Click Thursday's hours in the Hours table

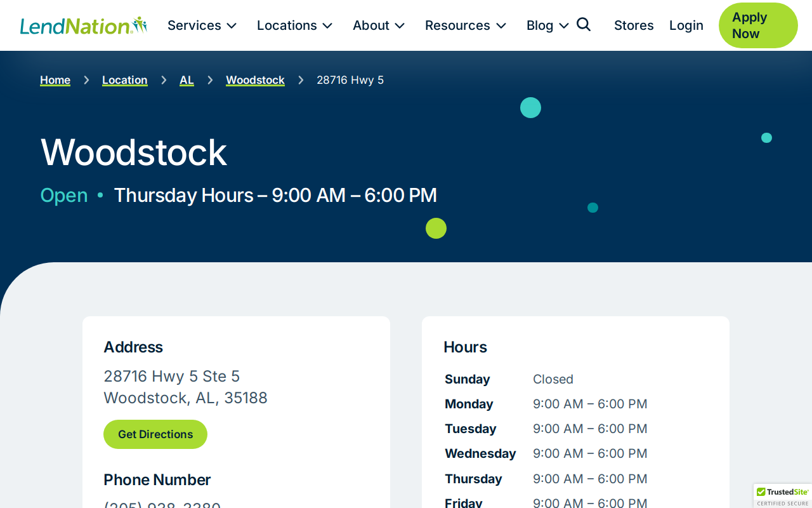(590, 479)
